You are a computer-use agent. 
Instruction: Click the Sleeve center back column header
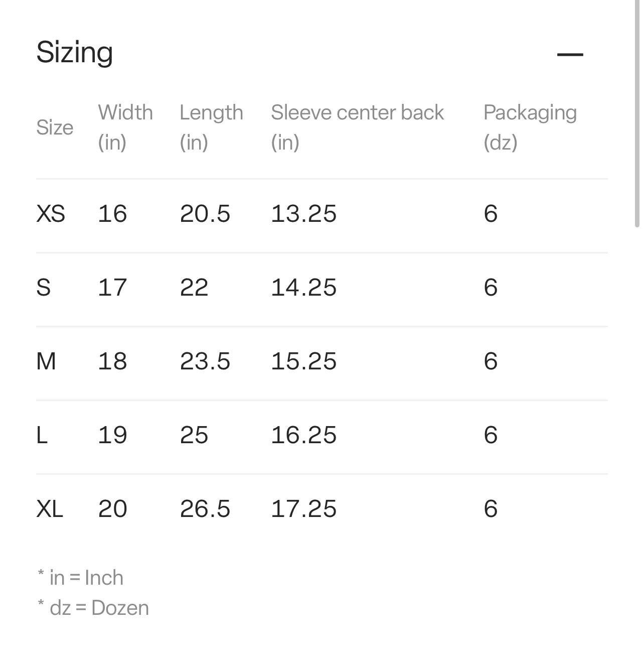click(357, 127)
